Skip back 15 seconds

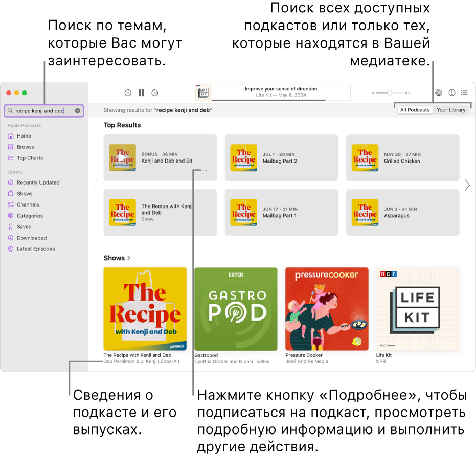[x=128, y=93]
